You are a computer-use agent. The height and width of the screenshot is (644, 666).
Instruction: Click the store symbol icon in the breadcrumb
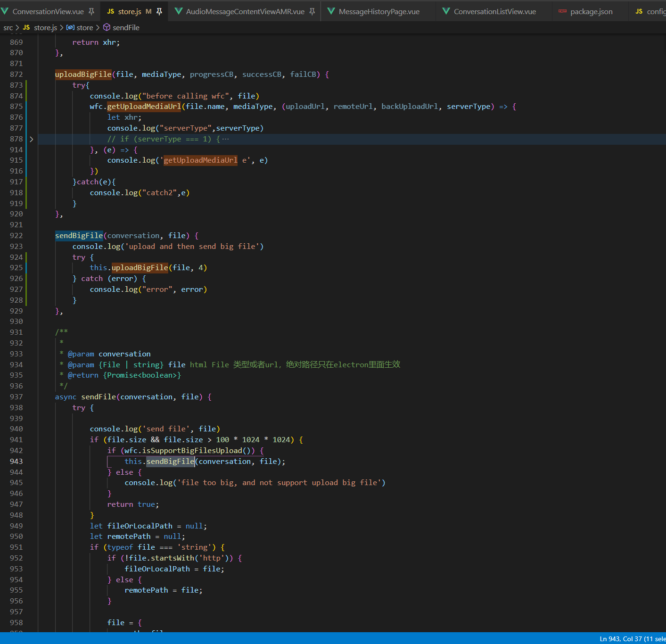(70, 27)
